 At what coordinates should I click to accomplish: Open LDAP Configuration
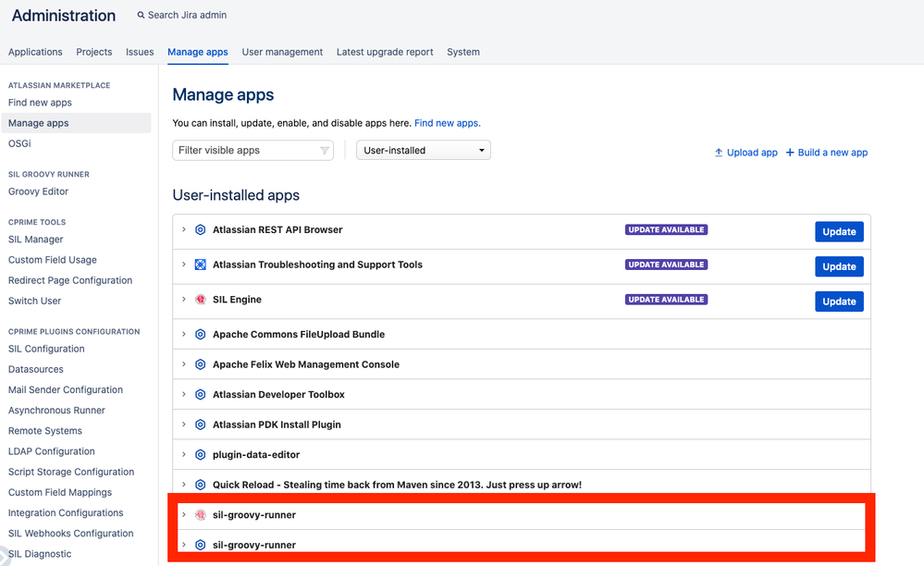pos(51,451)
